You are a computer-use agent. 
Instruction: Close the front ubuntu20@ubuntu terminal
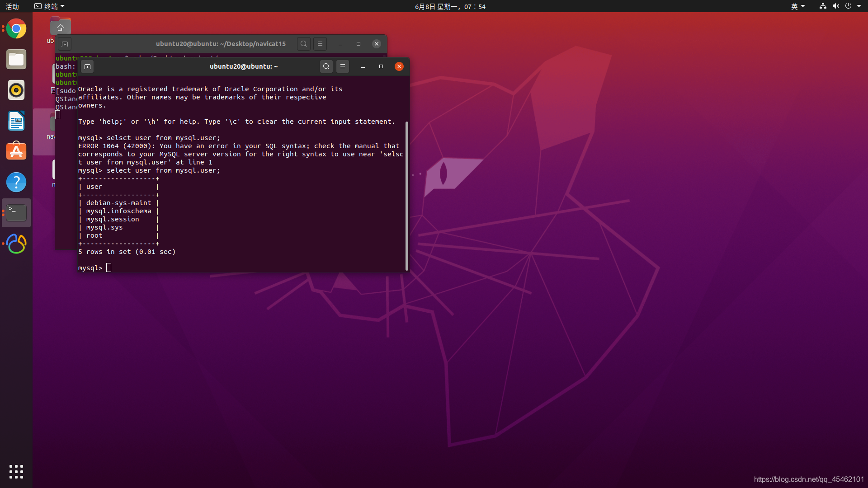[x=399, y=66]
